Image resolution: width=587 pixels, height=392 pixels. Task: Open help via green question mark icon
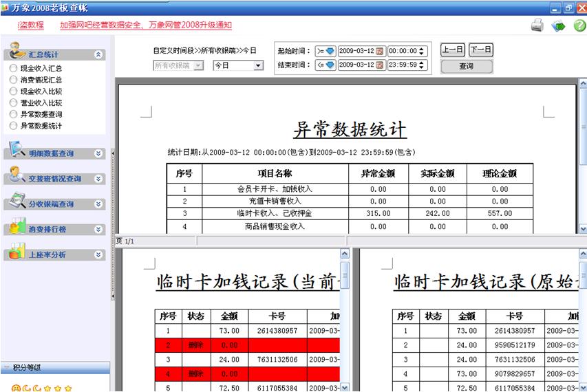click(x=579, y=26)
